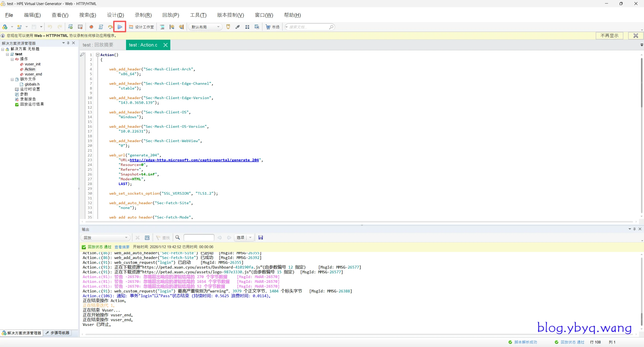Open the 默认布局 layout dropdown

206,27
